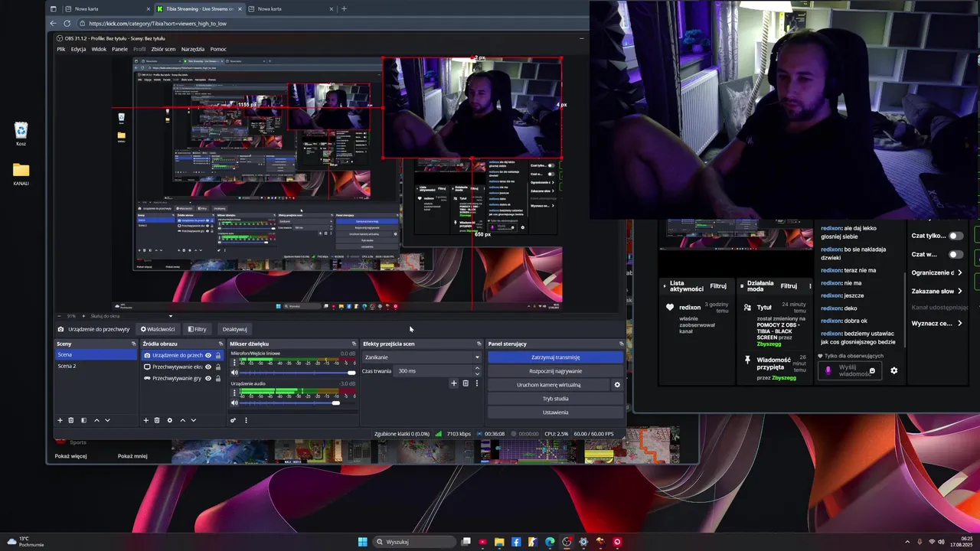
Task: Toggle visibility of Przechwytywanie gry source
Action: 208,378
